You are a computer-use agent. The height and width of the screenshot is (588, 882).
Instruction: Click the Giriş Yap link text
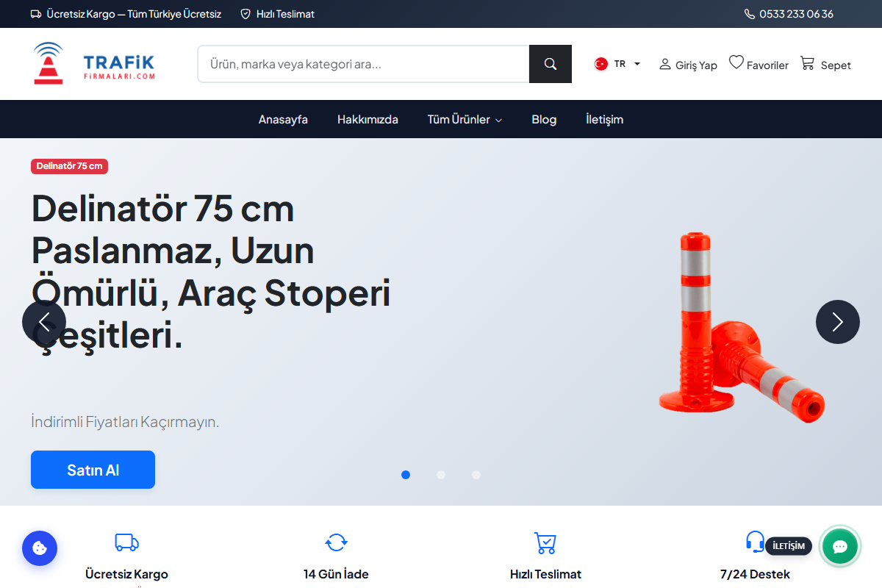pos(696,65)
